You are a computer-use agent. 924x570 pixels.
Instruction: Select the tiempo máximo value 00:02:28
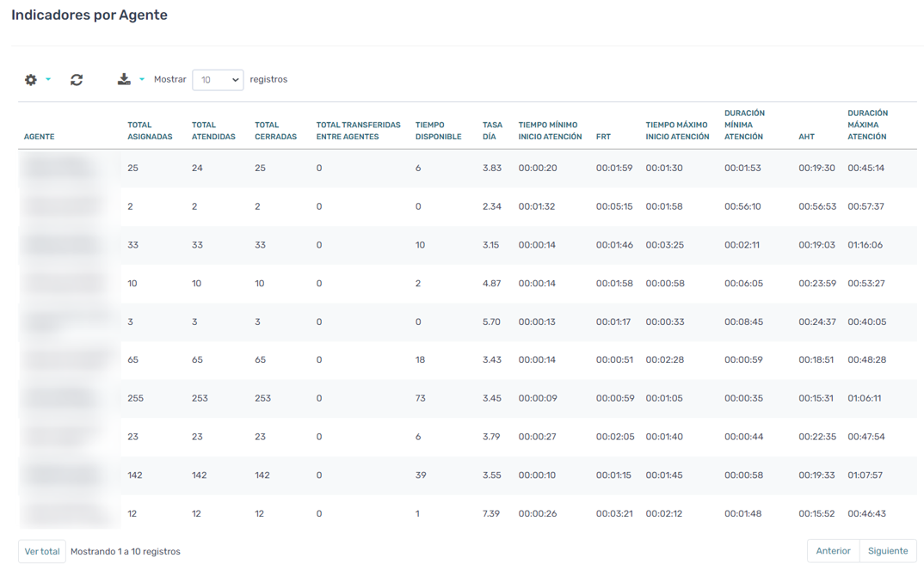[x=665, y=359]
